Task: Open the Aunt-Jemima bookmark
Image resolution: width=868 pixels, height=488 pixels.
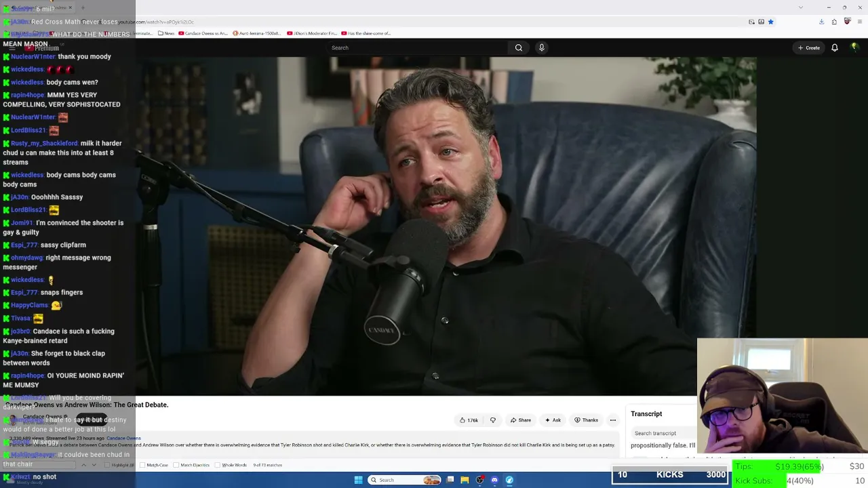Action: click(x=256, y=33)
